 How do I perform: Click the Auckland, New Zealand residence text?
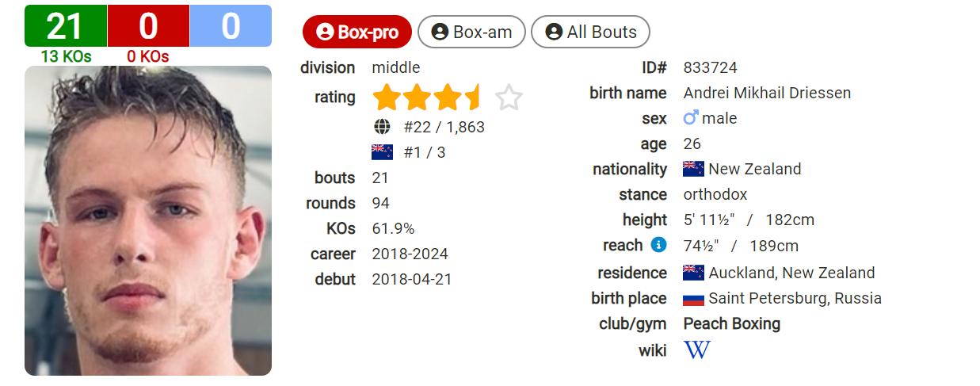[x=791, y=273]
